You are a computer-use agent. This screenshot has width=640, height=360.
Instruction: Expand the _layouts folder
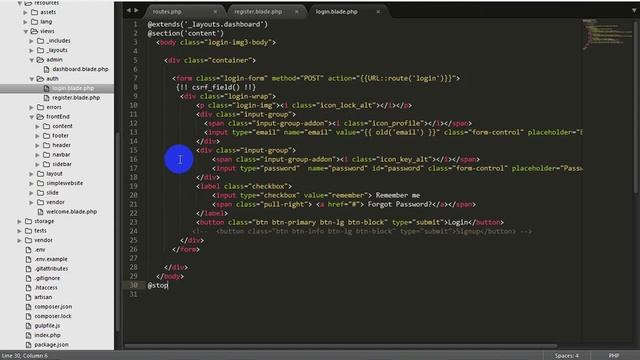pyautogui.click(x=31, y=50)
